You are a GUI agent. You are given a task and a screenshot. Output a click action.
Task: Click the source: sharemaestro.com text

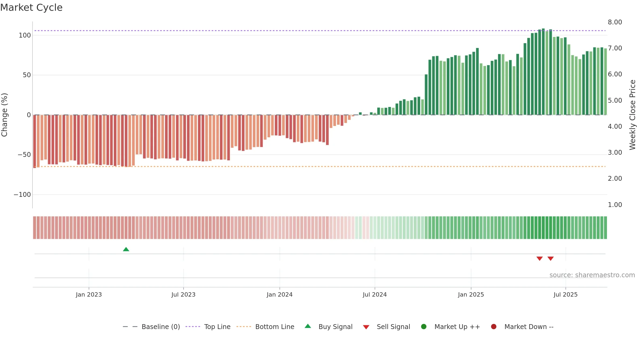[x=592, y=275]
